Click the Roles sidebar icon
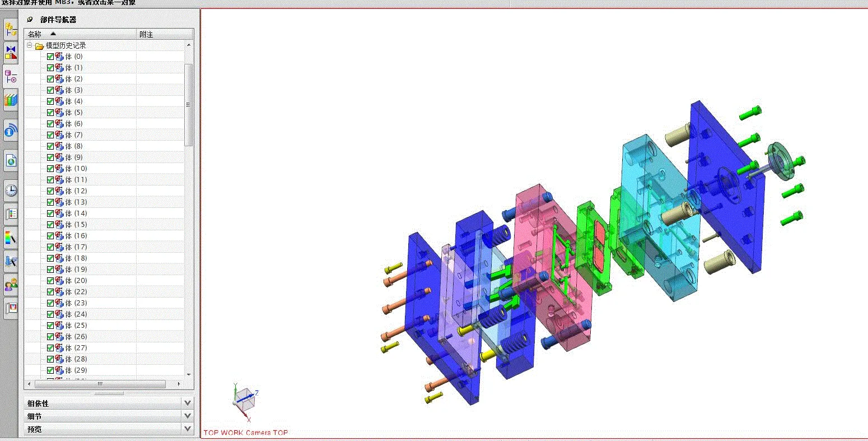 [10, 285]
